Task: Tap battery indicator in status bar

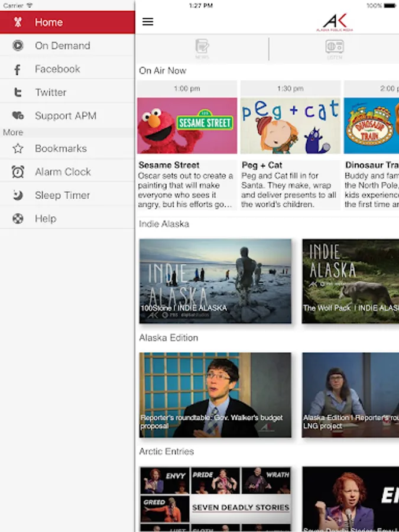Action: [390, 5]
